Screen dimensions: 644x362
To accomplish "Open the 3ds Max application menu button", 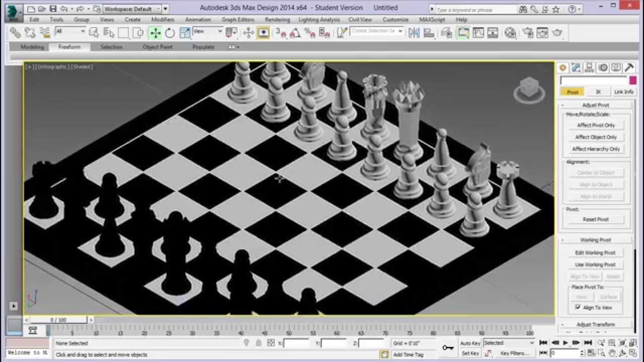I will [x=14, y=12].
